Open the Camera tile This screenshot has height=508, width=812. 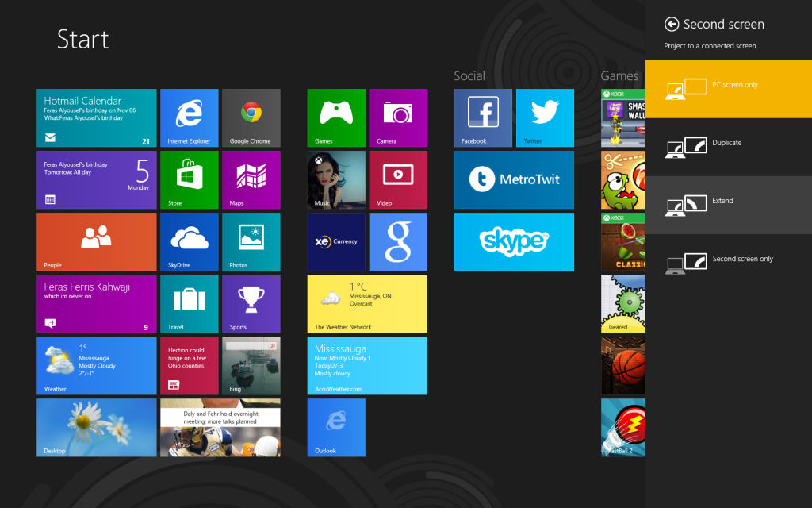click(x=398, y=117)
